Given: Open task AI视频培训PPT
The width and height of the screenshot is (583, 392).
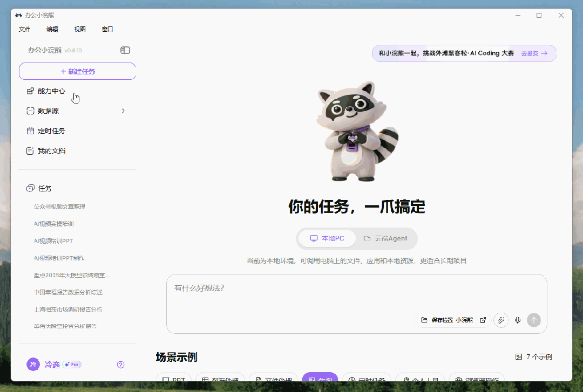Looking at the screenshot, I should pyautogui.click(x=53, y=241).
